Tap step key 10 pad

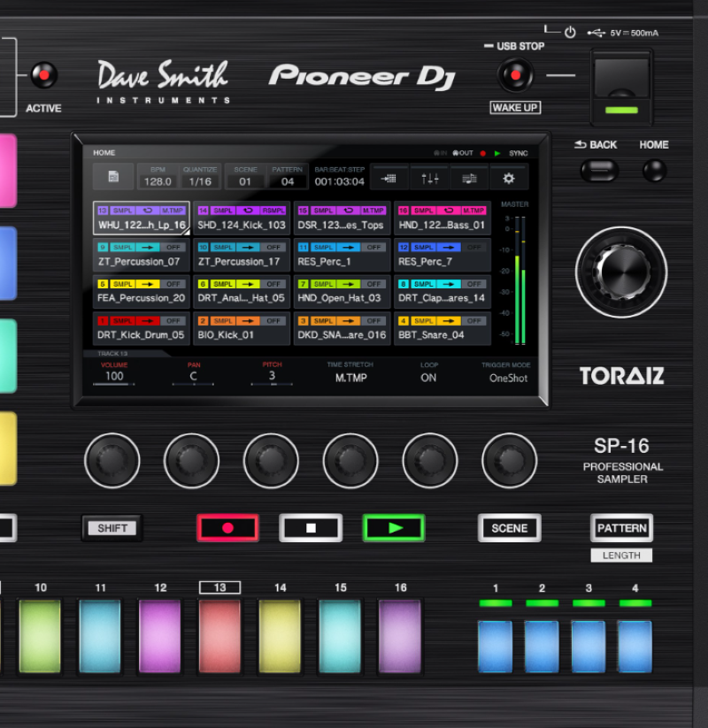coord(40,636)
